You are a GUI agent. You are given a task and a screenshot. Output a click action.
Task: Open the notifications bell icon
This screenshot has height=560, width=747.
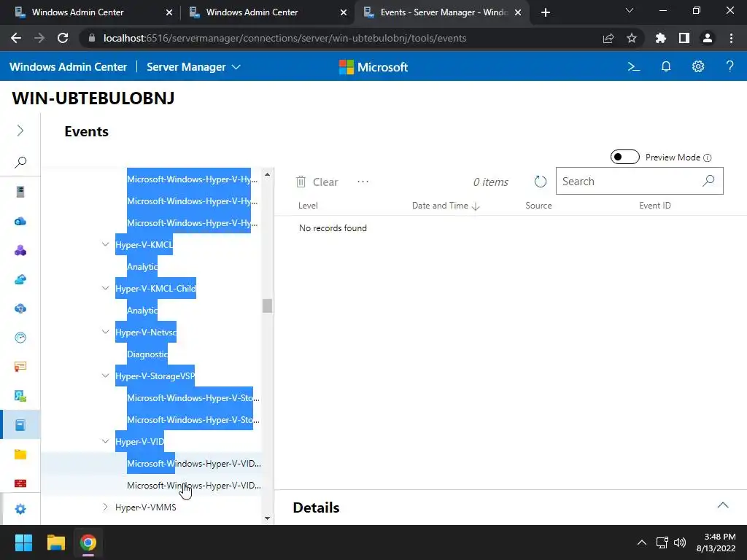666,66
